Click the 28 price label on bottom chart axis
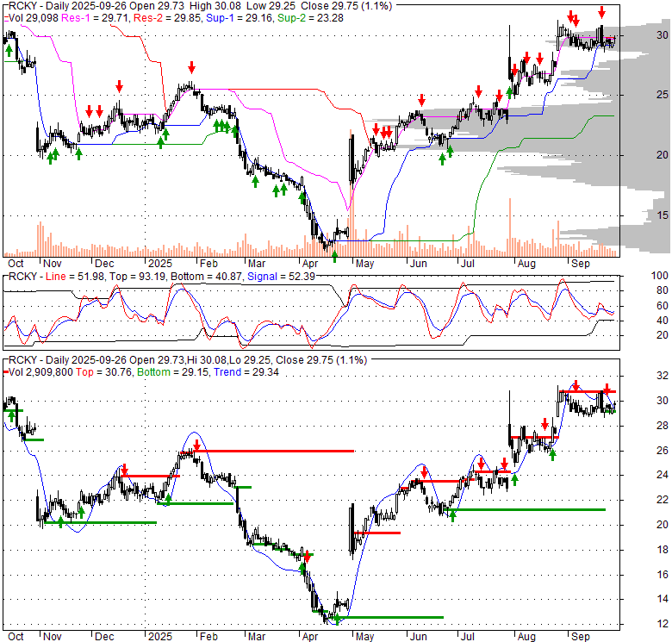Image resolution: width=672 pixels, height=642 pixels. pyautogui.click(x=663, y=426)
